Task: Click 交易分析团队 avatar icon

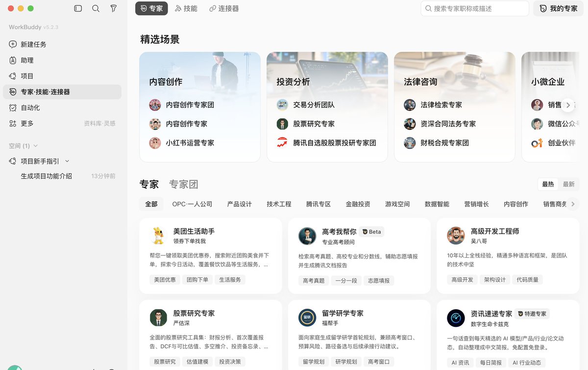Action: click(282, 105)
